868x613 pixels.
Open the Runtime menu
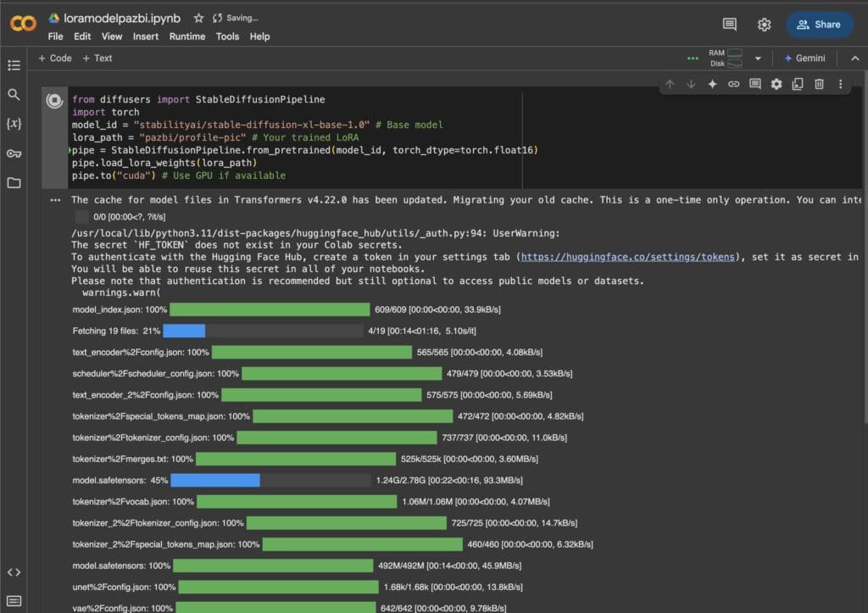coord(187,36)
